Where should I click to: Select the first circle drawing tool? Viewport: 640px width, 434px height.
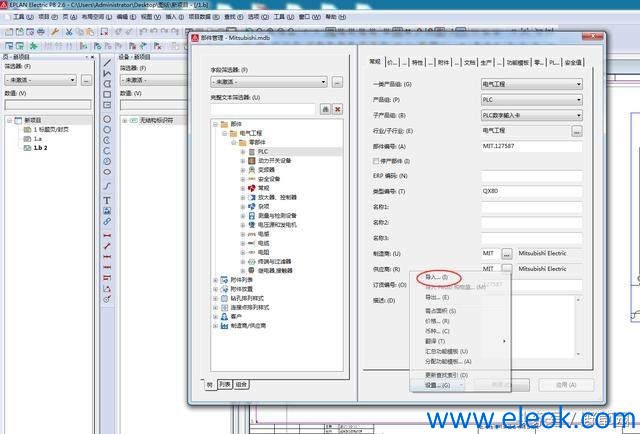(x=107, y=119)
